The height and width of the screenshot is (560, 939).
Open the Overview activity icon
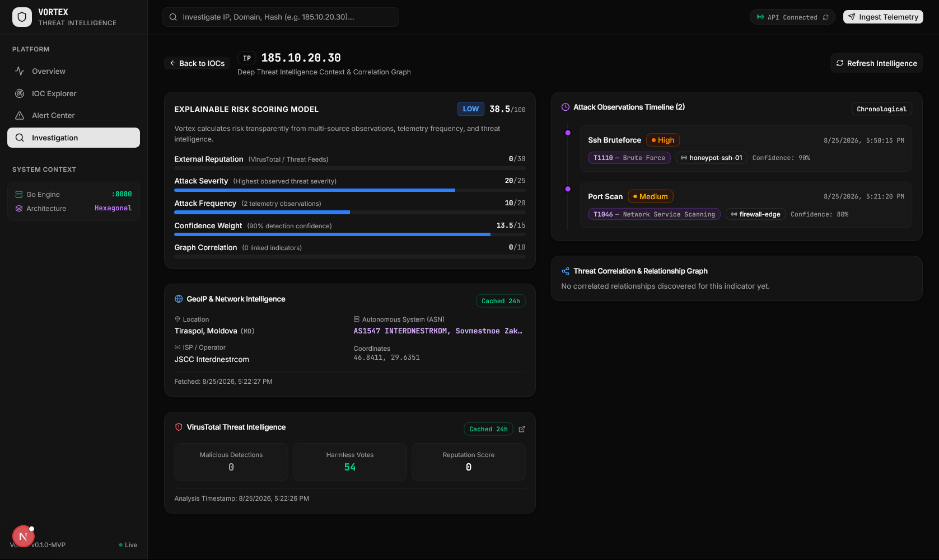(x=20, y=71)
